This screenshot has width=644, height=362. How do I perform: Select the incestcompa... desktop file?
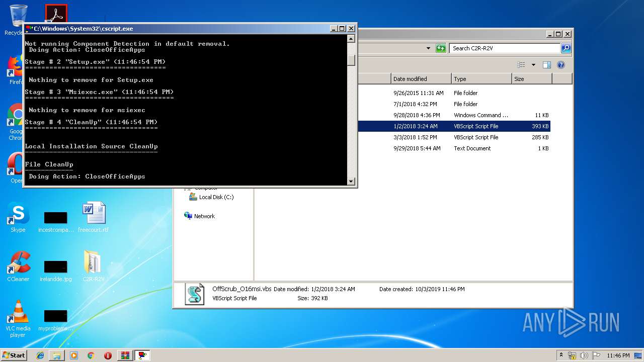(55, 222)
